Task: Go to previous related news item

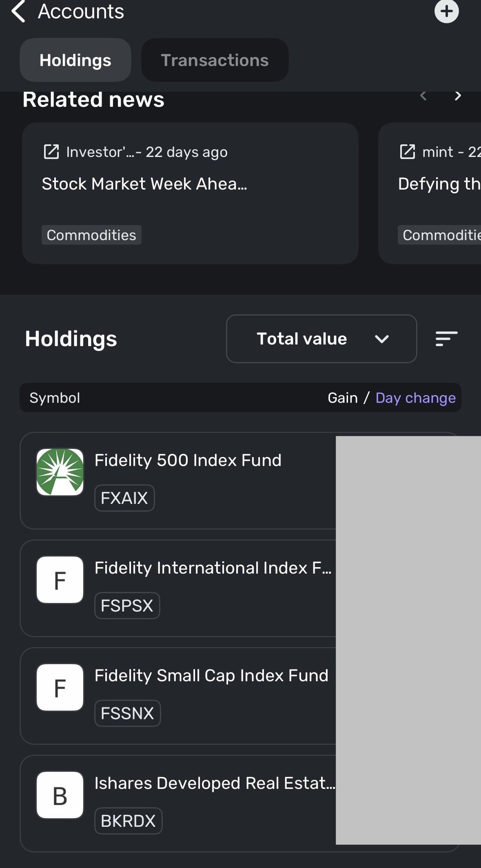Action: pos(423,96)
